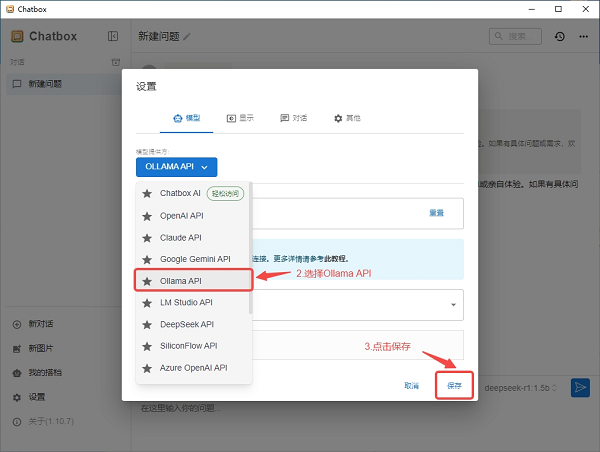Switch to the 对话 chat tab in settings

tap(293, 118)
